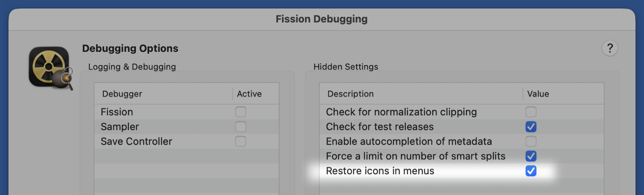Activate the Sampler debugger checkbox

[241, 127]
